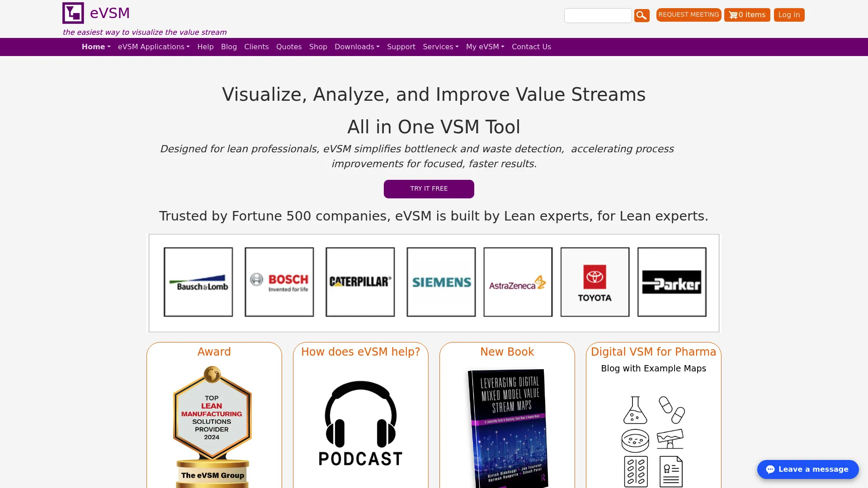Click the blister pack icon
868x488 pixels.
pos(636,471)
